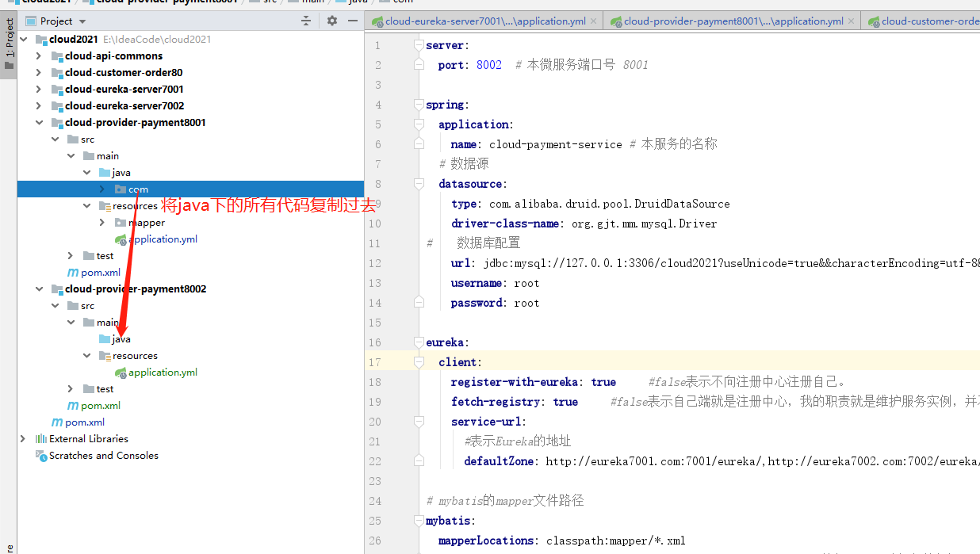The height and width of the screenshot is (554, 980).
Task: Click line number 12 in gutter
Action: coord(375,263)
